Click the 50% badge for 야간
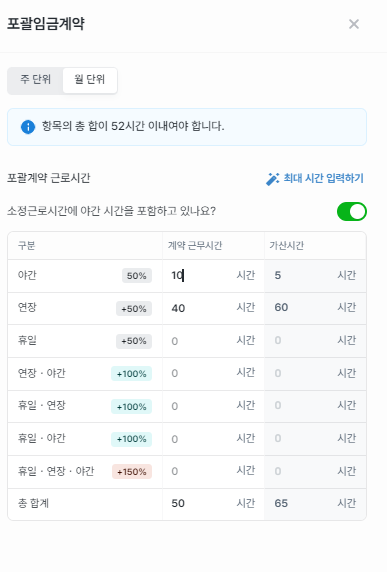The height and width of the screenshot is (572, 387). click(x=137, y=276)
